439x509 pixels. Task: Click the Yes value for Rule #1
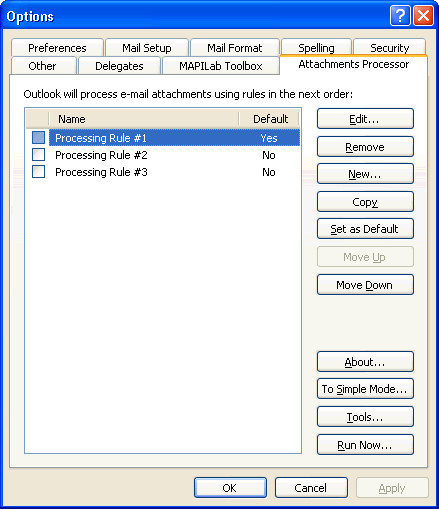(x=269, y=138)
